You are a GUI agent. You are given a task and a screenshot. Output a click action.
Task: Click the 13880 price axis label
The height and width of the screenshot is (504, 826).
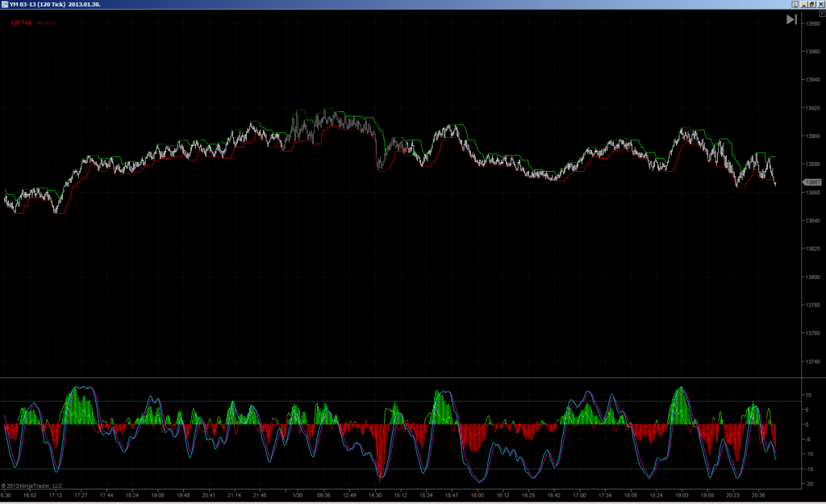tap(812, 165)
